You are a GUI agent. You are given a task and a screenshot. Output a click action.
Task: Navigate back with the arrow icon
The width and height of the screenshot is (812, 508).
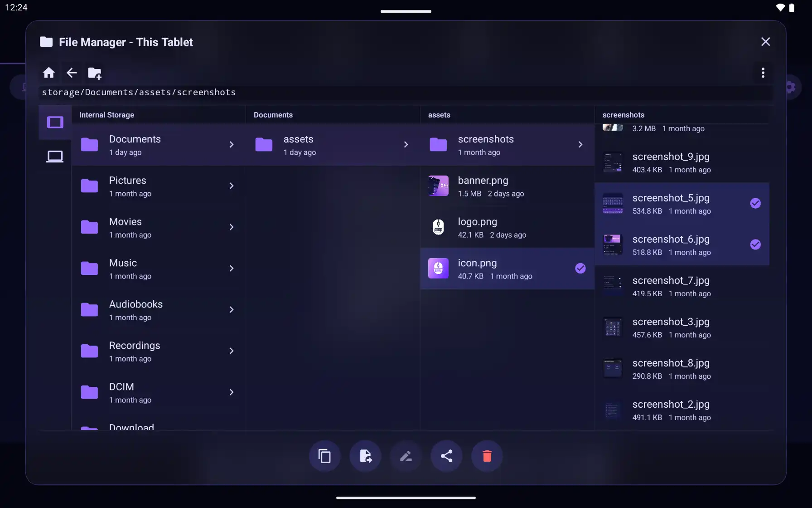[x=72, y=73]
